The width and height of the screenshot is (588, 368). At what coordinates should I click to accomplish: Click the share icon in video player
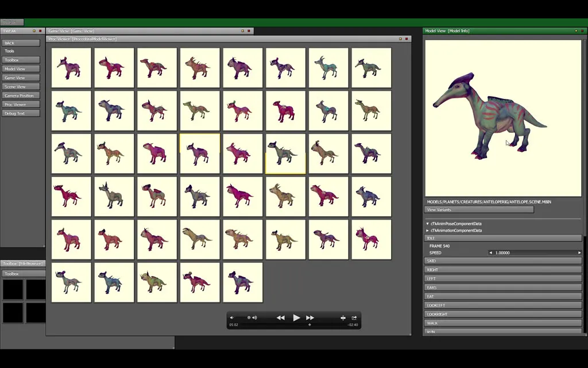click(354, 317)
